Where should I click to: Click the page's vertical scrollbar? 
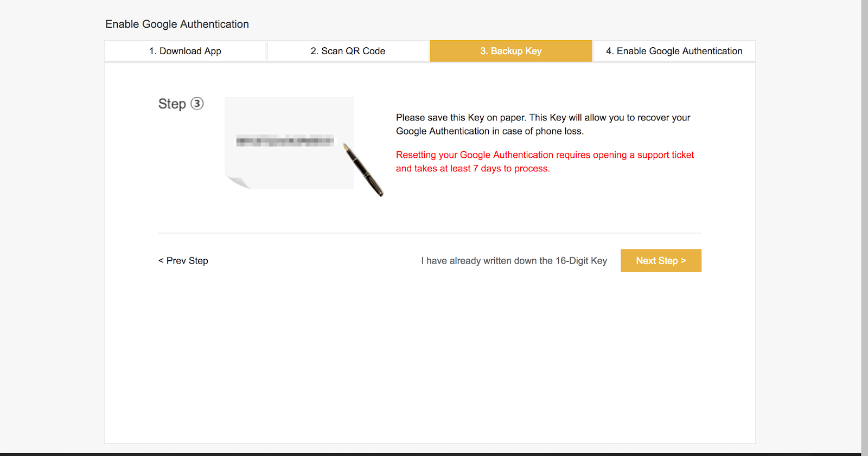click(x=864, y=227)
